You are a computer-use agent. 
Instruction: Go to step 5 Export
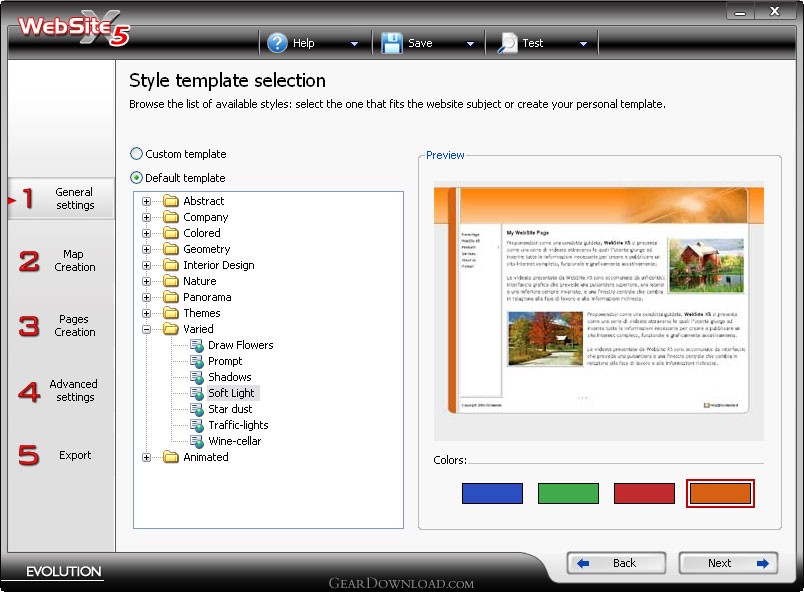click(61, 455)
